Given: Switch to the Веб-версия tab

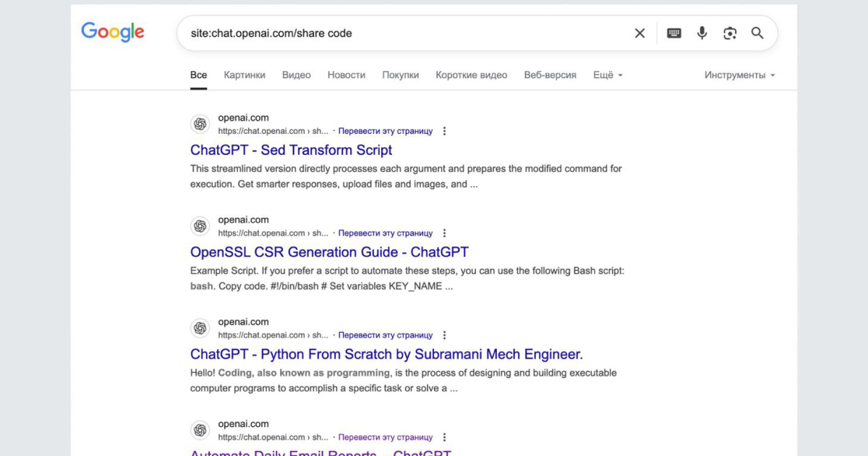Looking at the screenshot, I should pyautogui.click(x=550, y=75).
